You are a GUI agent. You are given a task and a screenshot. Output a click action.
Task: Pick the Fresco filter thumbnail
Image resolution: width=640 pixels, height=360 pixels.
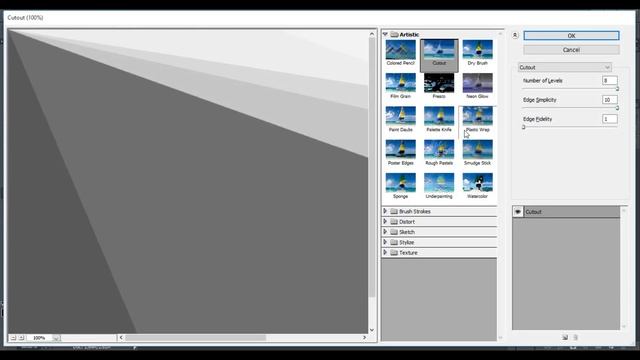point(439,86)
